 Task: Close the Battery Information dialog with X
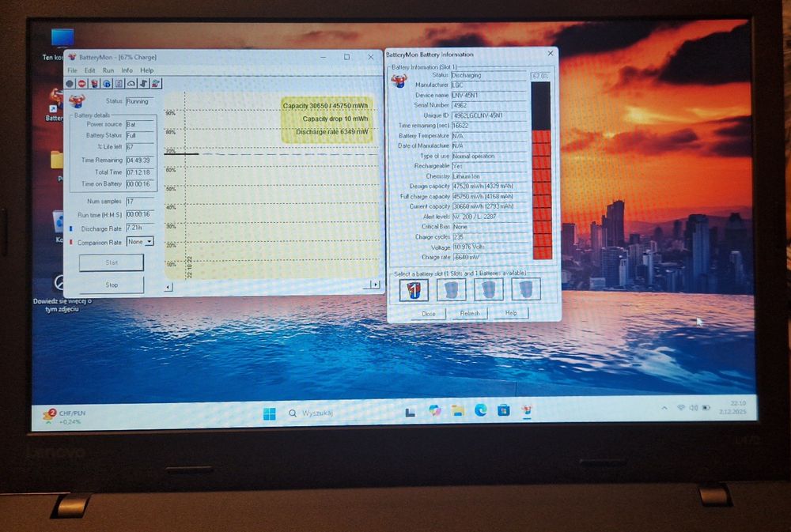pyautogui.click(x=550, y=53)
